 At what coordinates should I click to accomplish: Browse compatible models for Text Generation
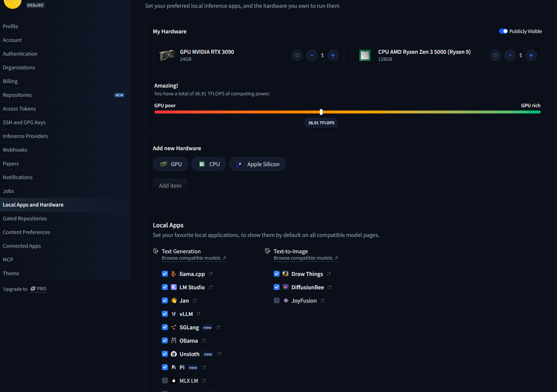[194, 258]
